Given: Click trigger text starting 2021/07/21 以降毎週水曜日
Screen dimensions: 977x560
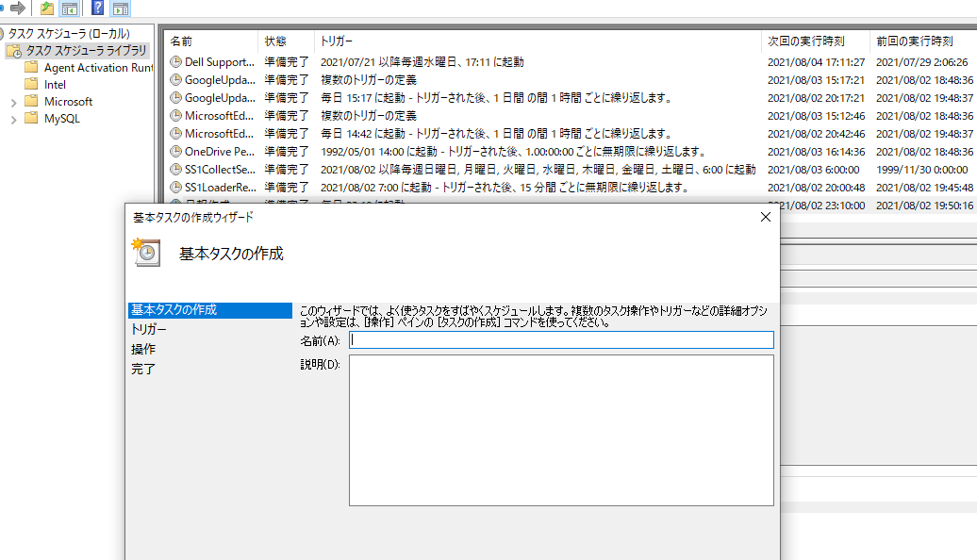Looking at the screenshot, I should 422,62.
